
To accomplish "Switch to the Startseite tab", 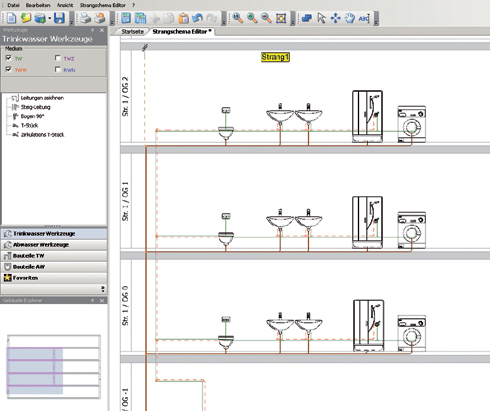I will click(x=132, y=32).
